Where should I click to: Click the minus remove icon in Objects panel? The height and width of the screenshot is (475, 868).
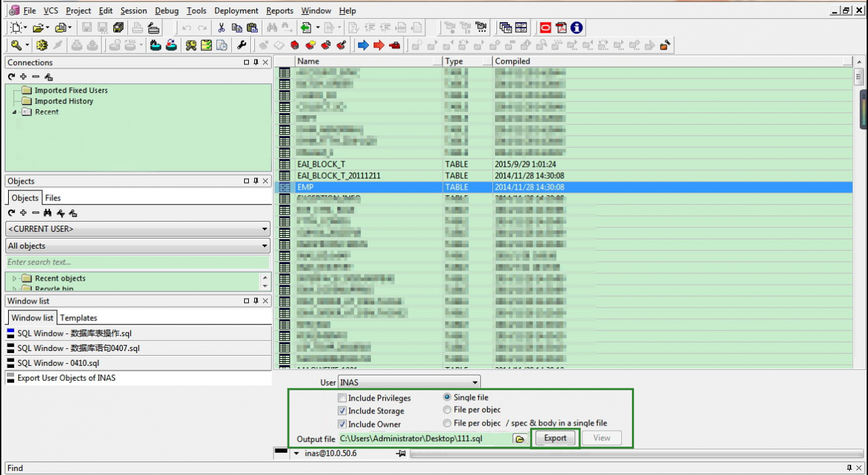point(36,213)
